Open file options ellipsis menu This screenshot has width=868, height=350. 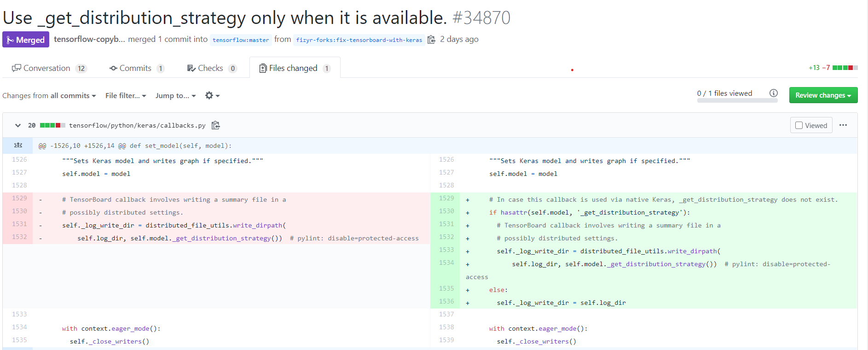pos(843,125)
